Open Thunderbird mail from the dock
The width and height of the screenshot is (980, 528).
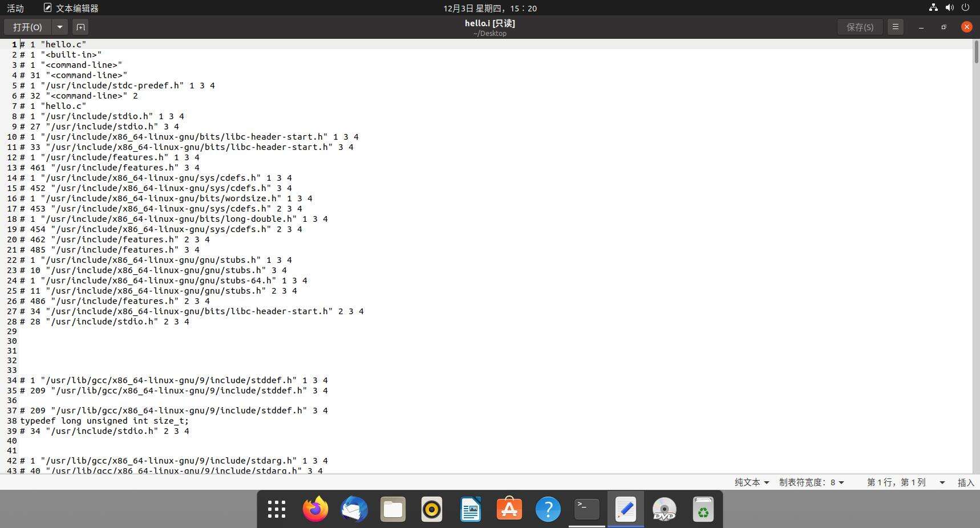pyautogui.click(x=354, y=509)
